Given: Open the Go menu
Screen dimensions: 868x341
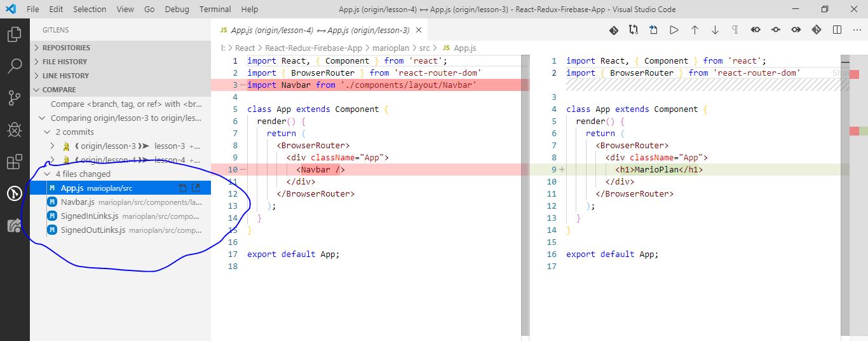Looking at the screenshot, I should pos(149,9).
